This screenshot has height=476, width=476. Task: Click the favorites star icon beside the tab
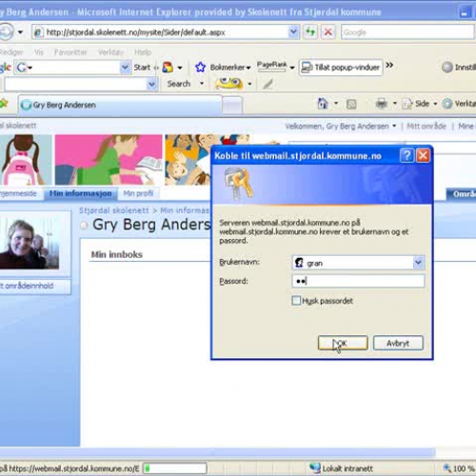click(x=3, y=104)
